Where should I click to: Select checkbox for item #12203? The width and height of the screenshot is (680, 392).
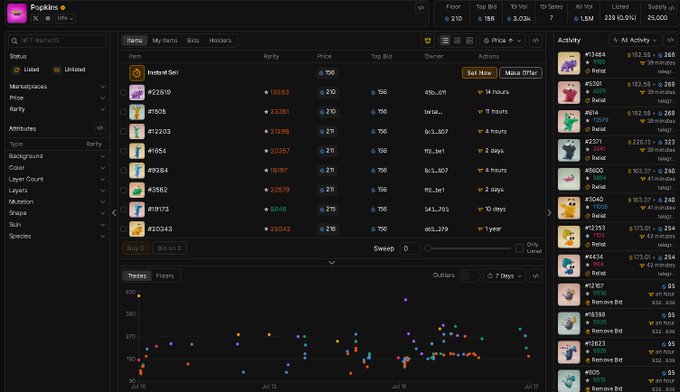(x=124, y=131)
